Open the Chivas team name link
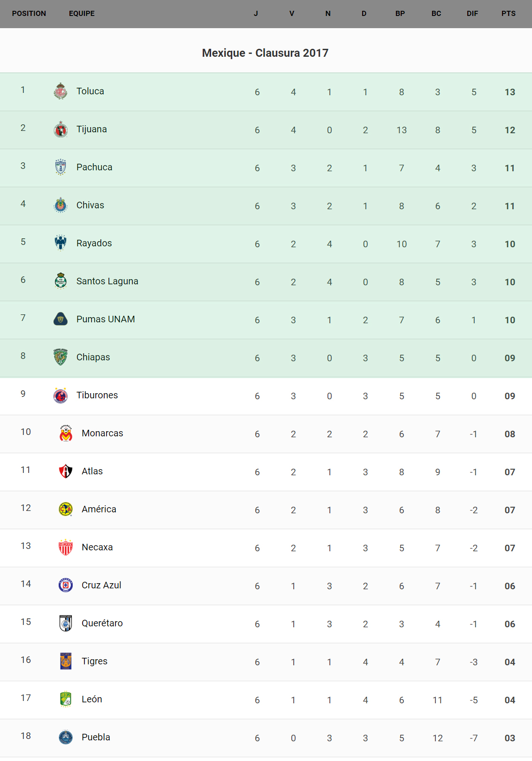 click(90, 205)
